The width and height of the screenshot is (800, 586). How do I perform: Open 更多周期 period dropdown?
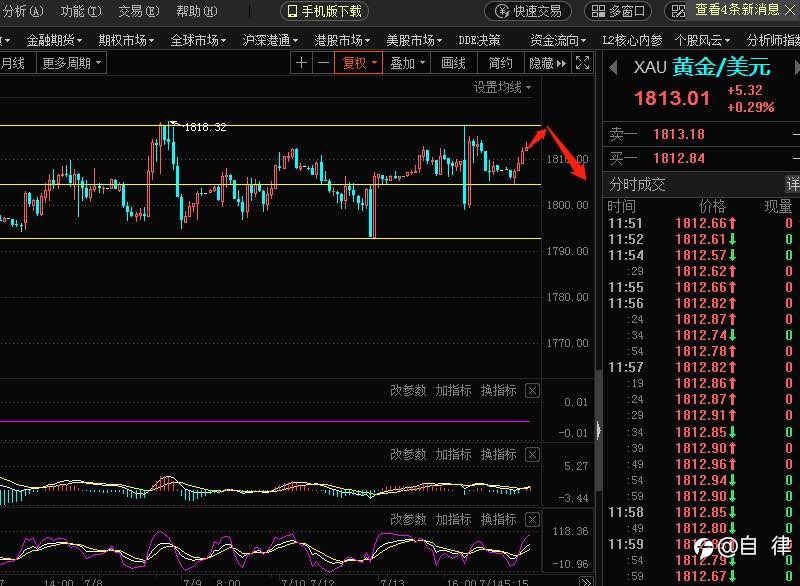click(71, 63)
